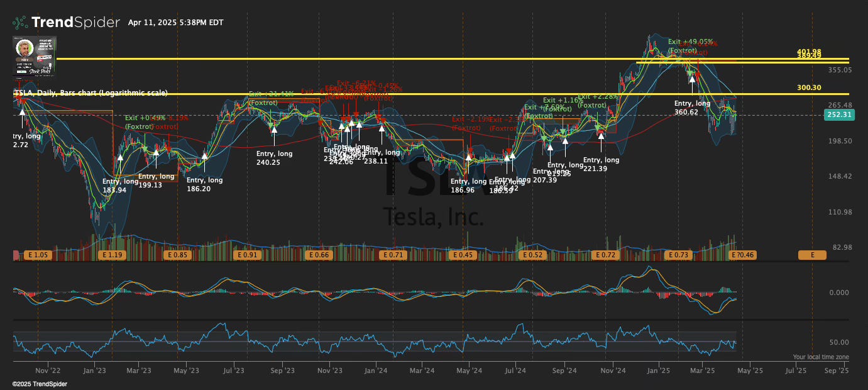The width and height of the screenshot is (868, 390).
Task: Click the MACD axis value 0.000
Action: pyautogui.click(x=839, y=292)
